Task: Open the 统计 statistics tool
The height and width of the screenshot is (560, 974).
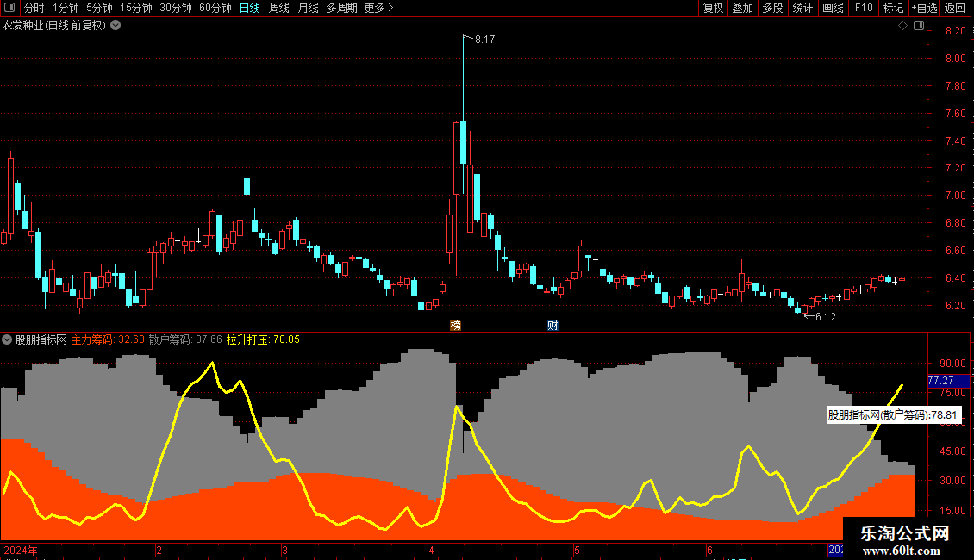Action: coord(802,8)
